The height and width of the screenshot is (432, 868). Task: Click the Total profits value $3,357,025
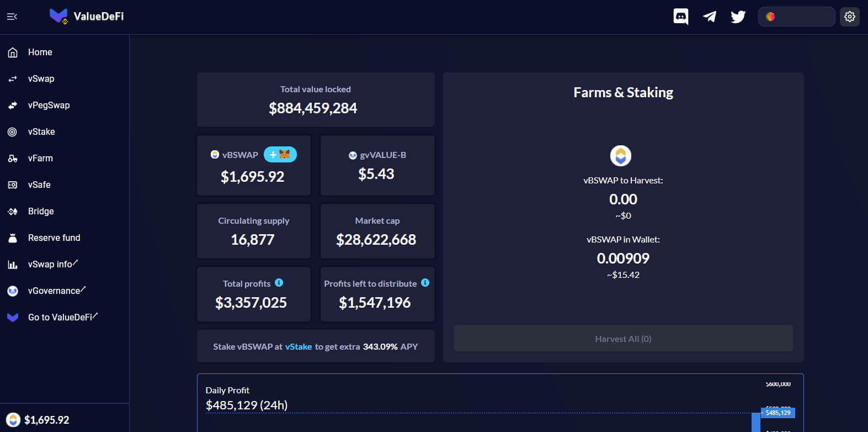pos(251,303)
